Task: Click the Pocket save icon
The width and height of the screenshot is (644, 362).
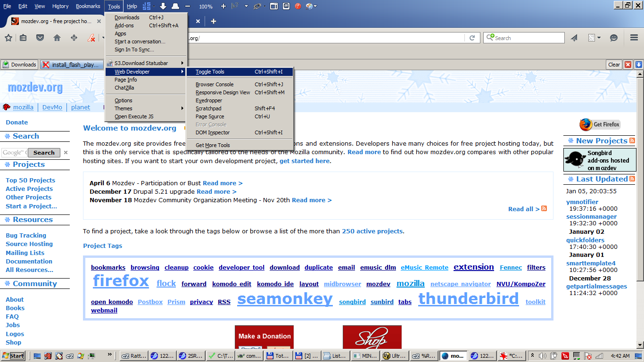Action: point(40,38)
